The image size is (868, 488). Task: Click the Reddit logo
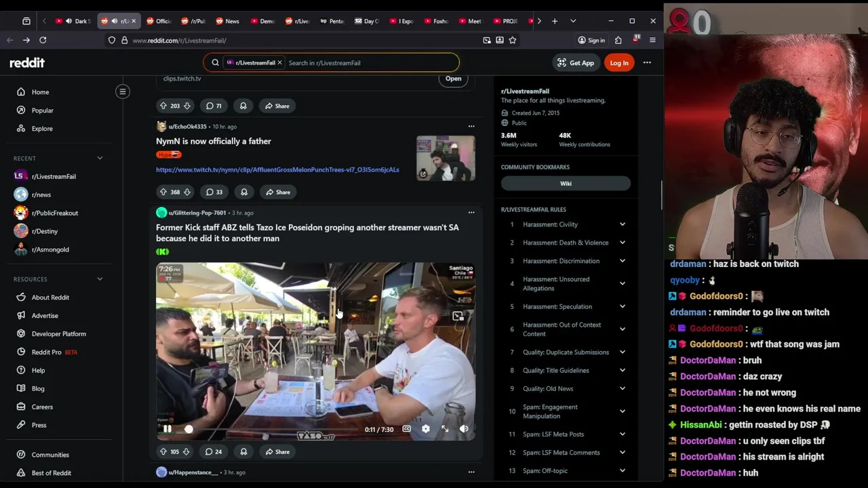(27, 62)
